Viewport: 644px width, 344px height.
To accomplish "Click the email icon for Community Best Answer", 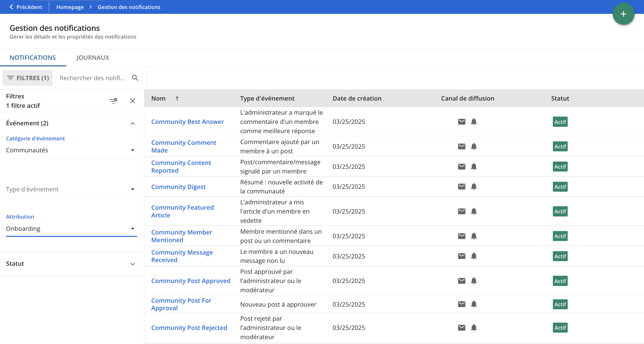I will [x=461, y=122].
